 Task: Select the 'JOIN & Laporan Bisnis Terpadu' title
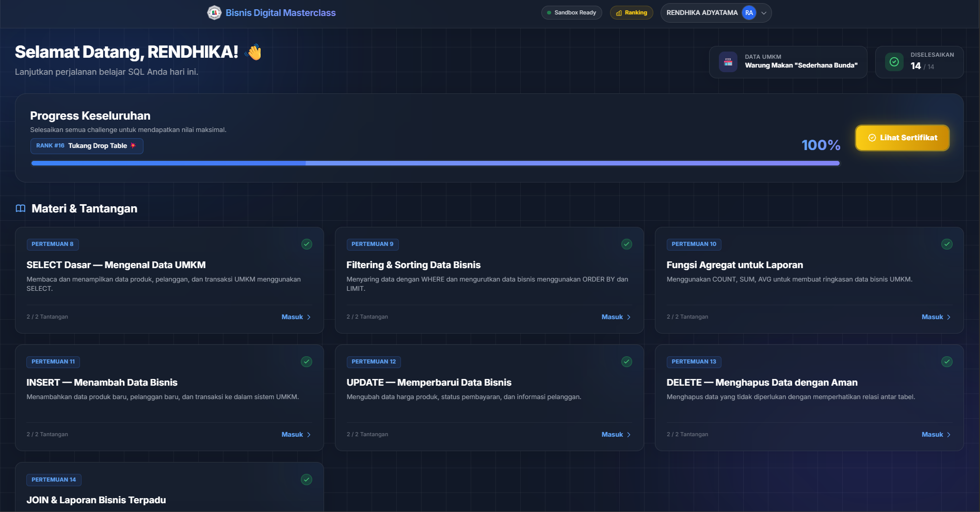[97, 500]
